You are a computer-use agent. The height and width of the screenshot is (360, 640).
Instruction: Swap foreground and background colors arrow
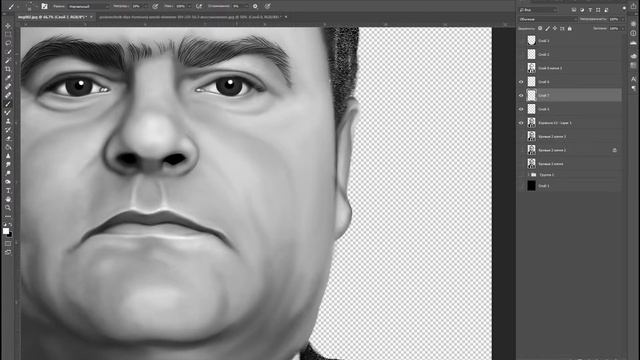click(x=10, y=224)
